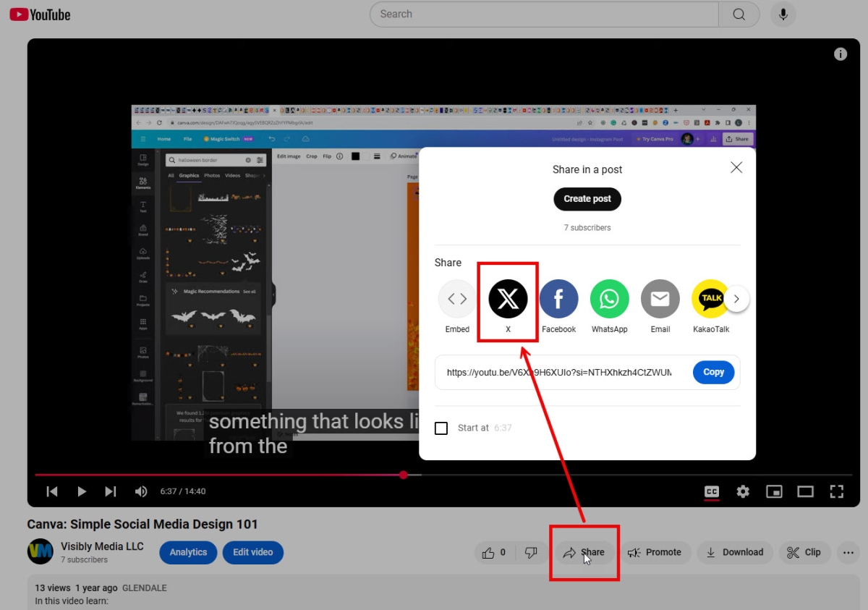Enter full screen mode
Screen dimensions: 868x610
pos(836,491)
